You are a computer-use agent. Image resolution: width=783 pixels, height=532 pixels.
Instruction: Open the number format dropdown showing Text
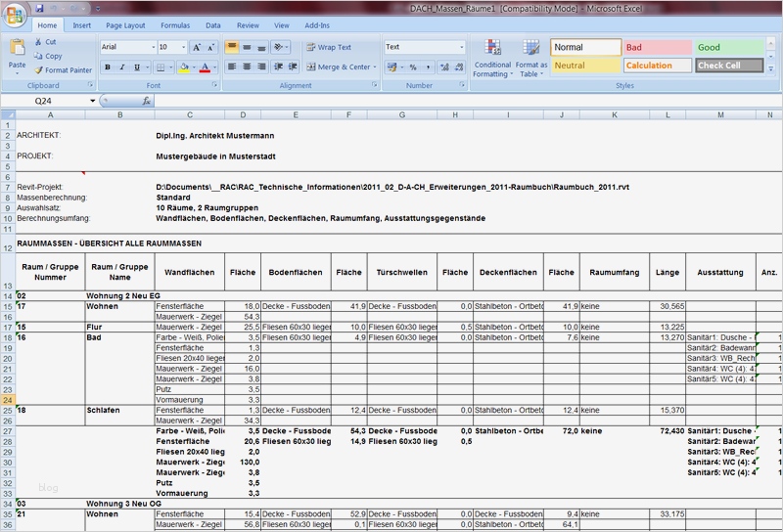click(461, 47)
